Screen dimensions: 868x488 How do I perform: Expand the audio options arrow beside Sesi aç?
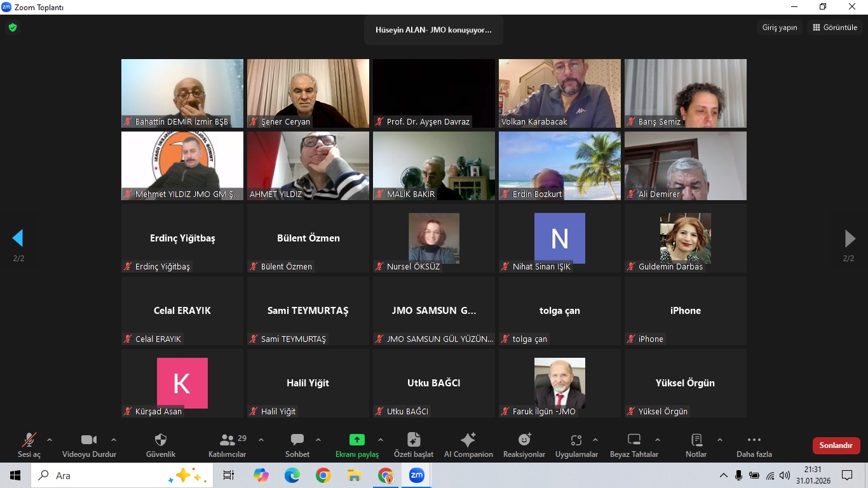[50, 440]
